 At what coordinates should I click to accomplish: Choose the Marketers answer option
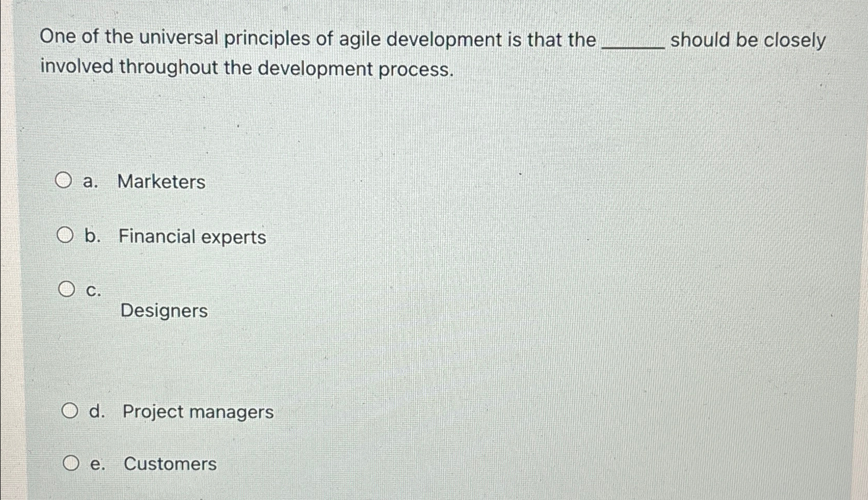(x=162, y=182)
